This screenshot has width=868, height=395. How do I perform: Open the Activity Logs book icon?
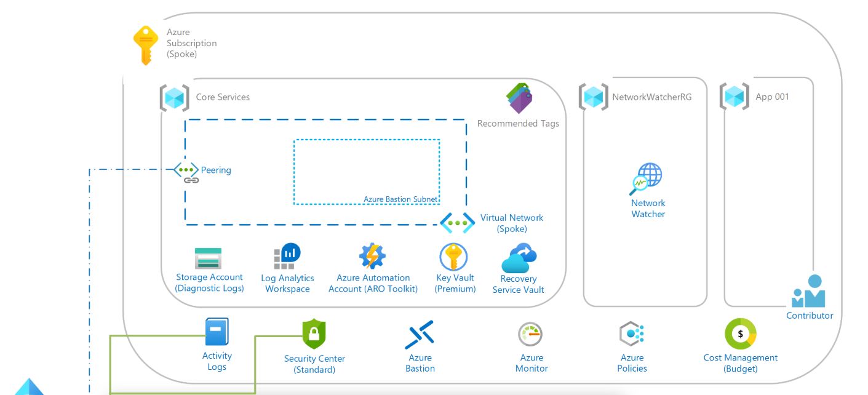[x=217, y=332]
